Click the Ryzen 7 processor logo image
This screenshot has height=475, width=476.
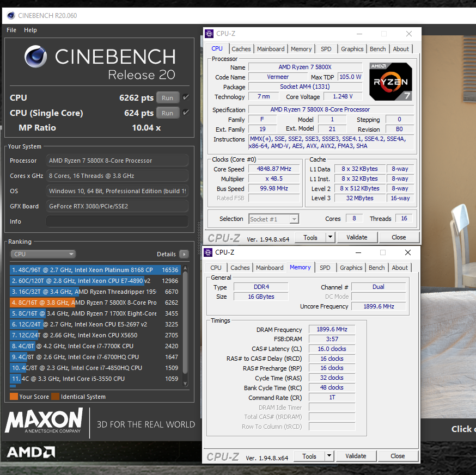pyautogui.click(x=390, y=82)
